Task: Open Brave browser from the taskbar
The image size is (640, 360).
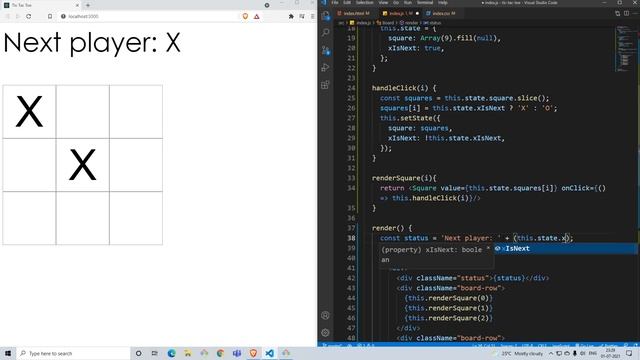Action: (x=253, y=353)
